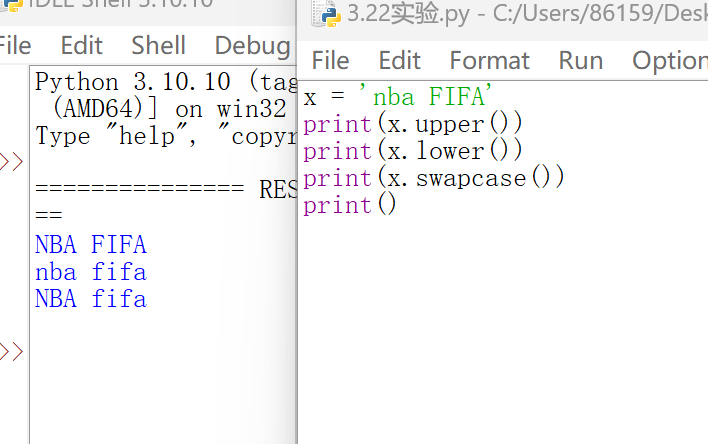Open the editor's Options menu
The image size is (708, 444).
pyautogui.click(x=668, y=60)
